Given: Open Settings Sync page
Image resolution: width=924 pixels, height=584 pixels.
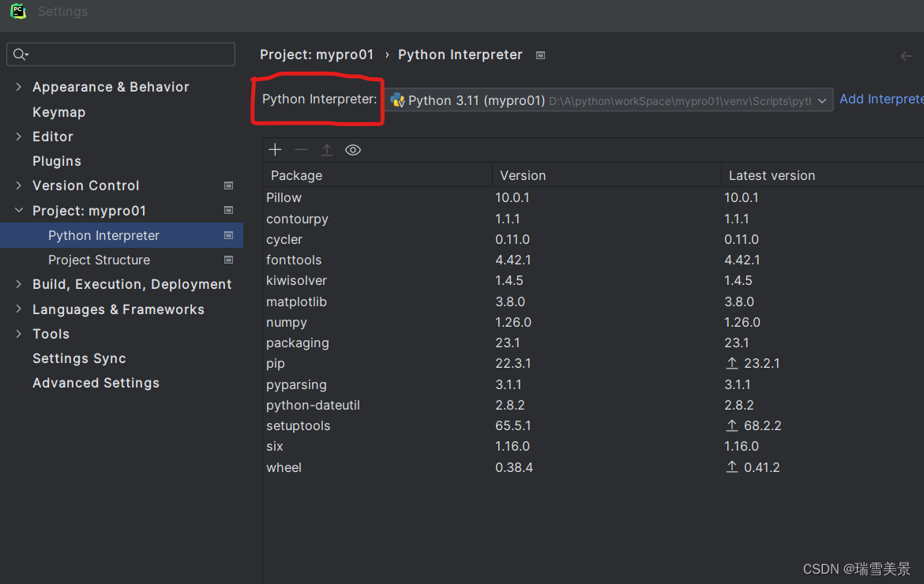Looking at the screenshot, I should pyautogui.click(x=79, y=358).
